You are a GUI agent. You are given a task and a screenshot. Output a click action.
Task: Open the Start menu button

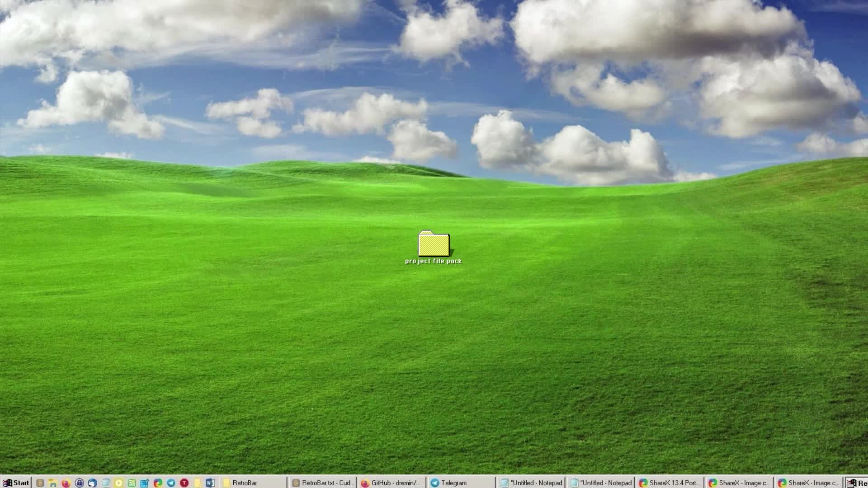pyautogui.click(x=16, y=483)
